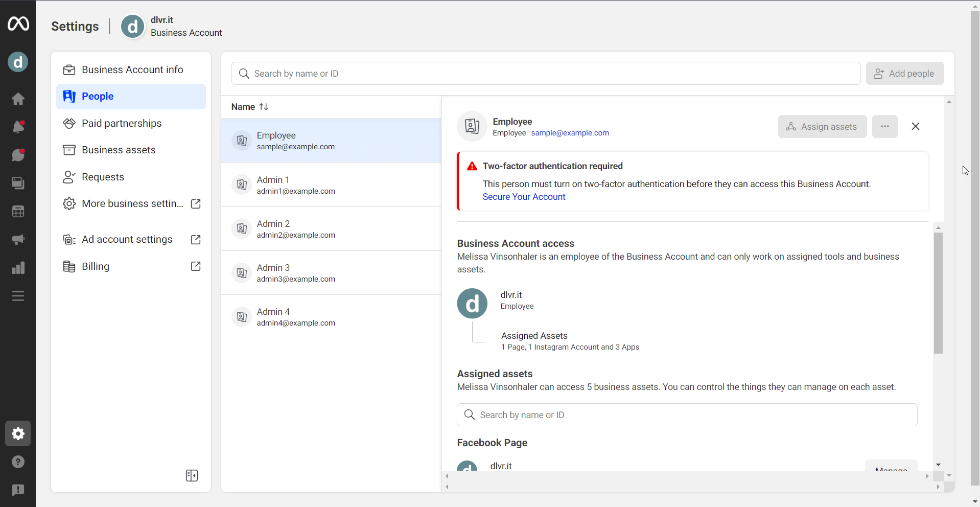Open More business settings item
This screenshot has height=507, width=980.
131,204
